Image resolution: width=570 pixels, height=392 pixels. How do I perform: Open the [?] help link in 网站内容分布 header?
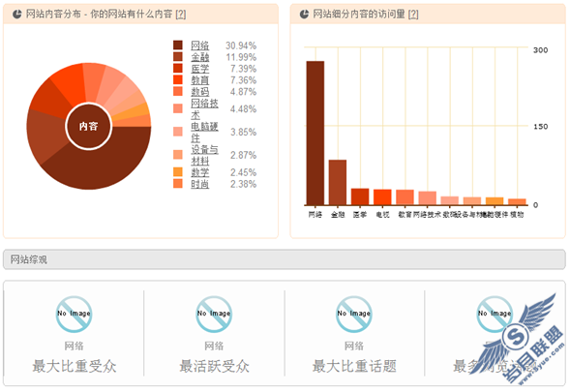181,15
